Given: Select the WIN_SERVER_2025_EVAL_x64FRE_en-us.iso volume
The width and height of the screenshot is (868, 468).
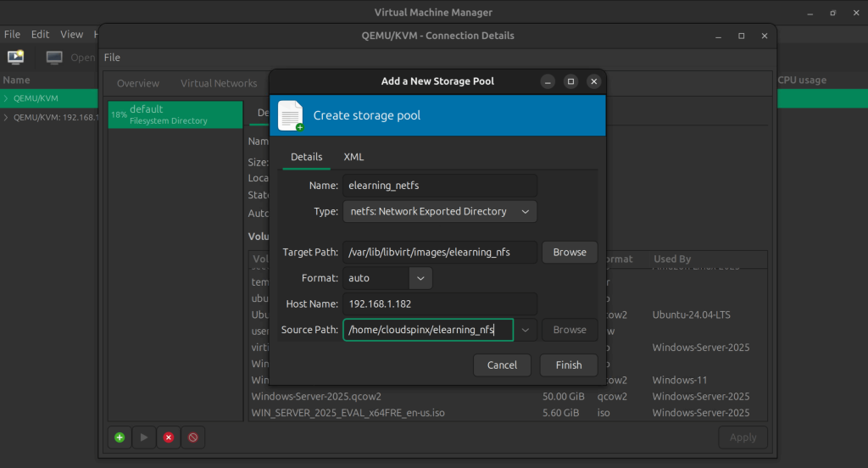Looking at the screenshot, I should coord(508,413).
